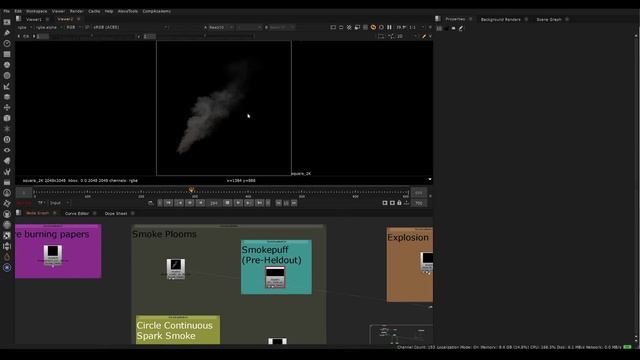Click the current frame number field
Image resolution: width=640 pixels, height=360 pixels.
214,203
